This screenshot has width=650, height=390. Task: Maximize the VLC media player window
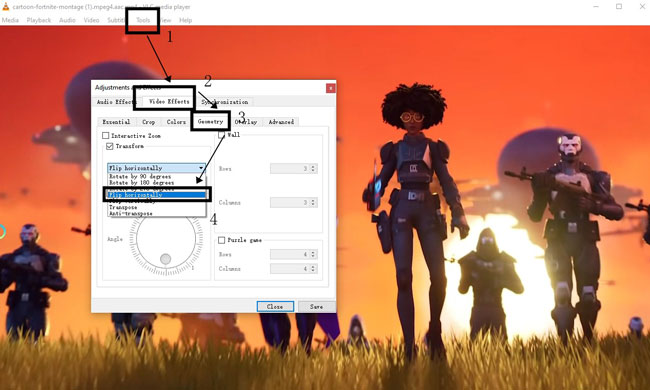618,7
